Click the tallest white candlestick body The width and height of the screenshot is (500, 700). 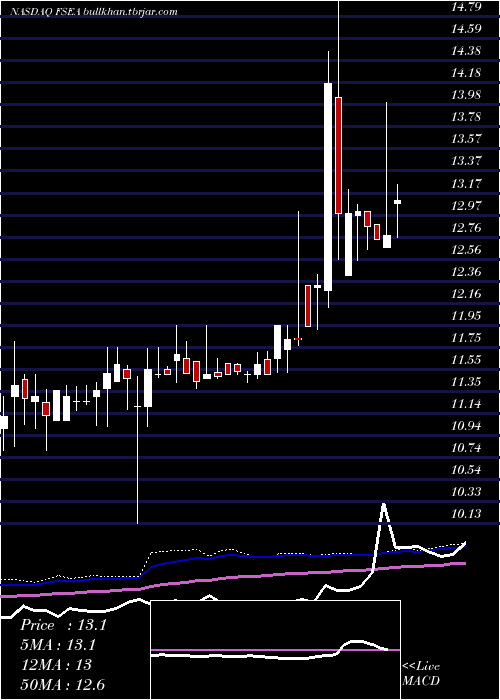[x=328, y=187]
